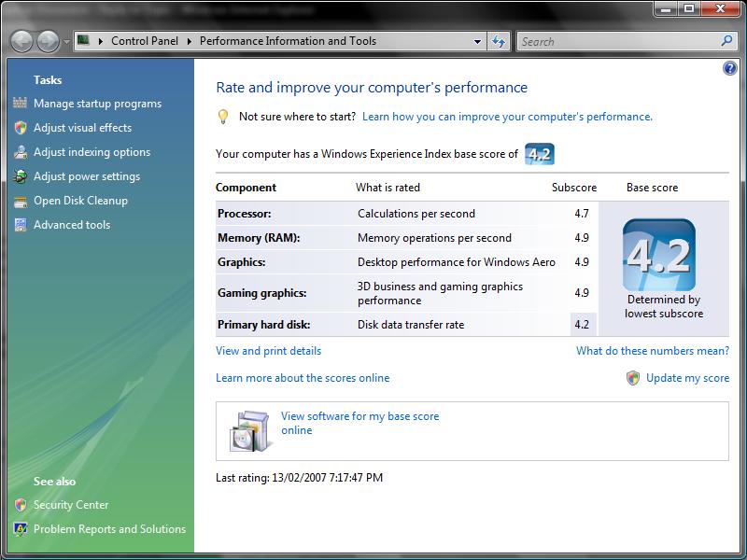Click the Refresh button in address bar

point(499,41)
